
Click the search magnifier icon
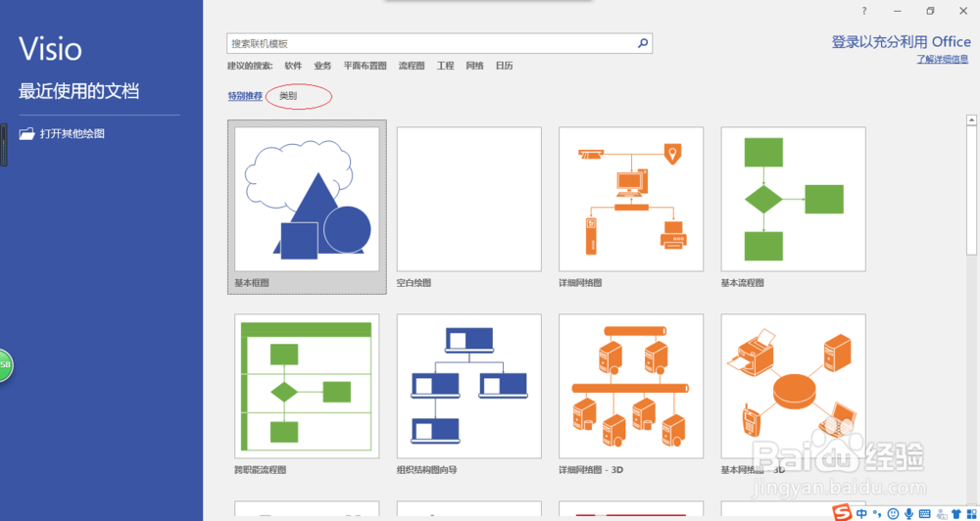pos(643,44)
